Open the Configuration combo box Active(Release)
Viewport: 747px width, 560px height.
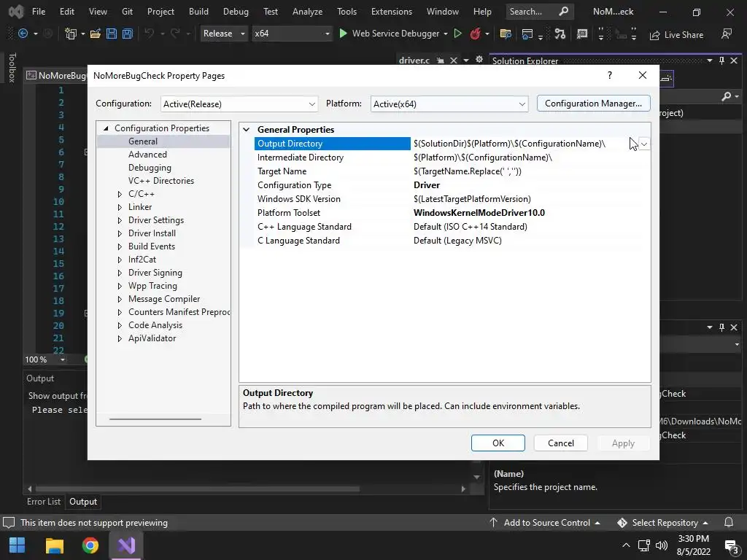[x=239, y=104]
